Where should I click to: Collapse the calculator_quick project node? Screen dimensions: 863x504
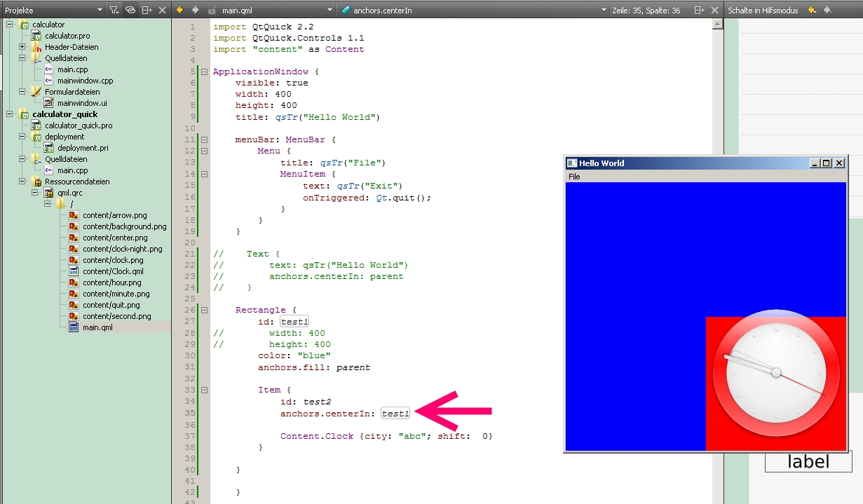tap(10, 114)
